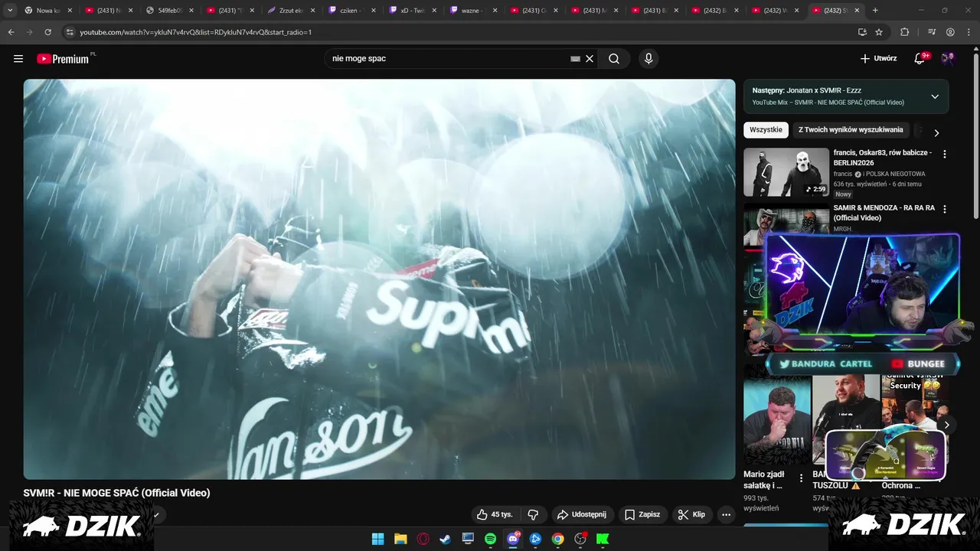This screenshot has height=551, width=980.
Task: Click the Udostępnij share button
Action: (581, 515)
